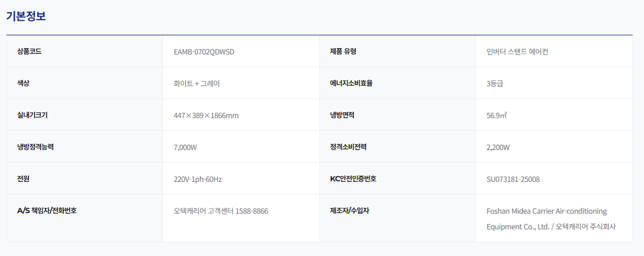
Task: Select the 56.9㎡ cooling area value
Action: click(x=497, y=116)
